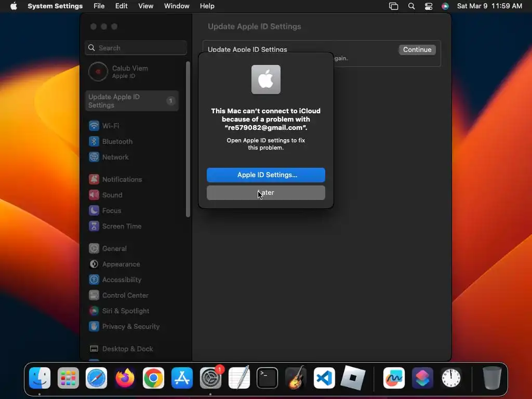Dismiss dialog with the Later button

point(266,192)
